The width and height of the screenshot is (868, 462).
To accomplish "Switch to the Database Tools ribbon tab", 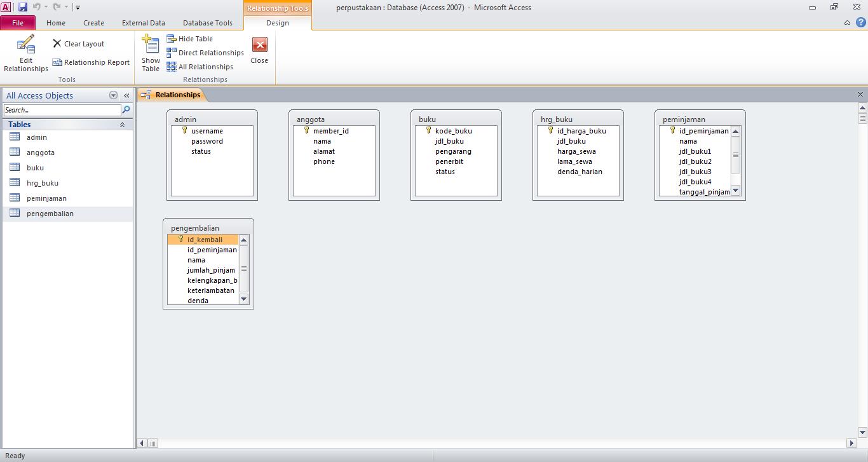I will point(208,23).
